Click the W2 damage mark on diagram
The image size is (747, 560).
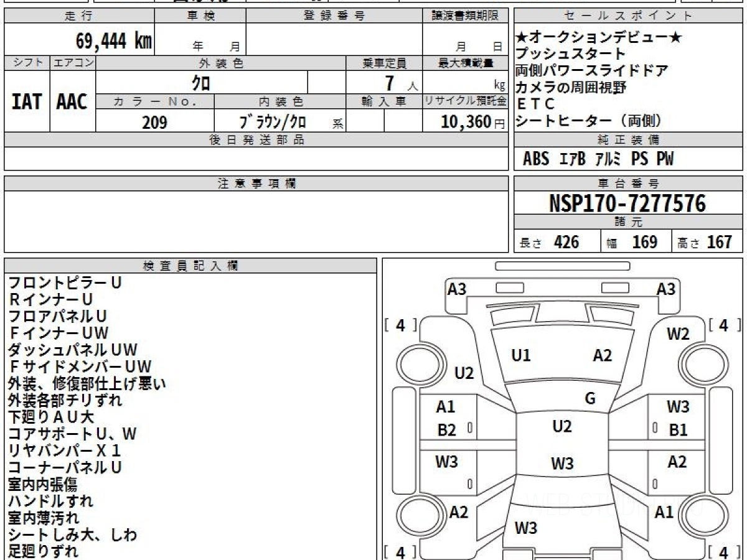(678, 334)
